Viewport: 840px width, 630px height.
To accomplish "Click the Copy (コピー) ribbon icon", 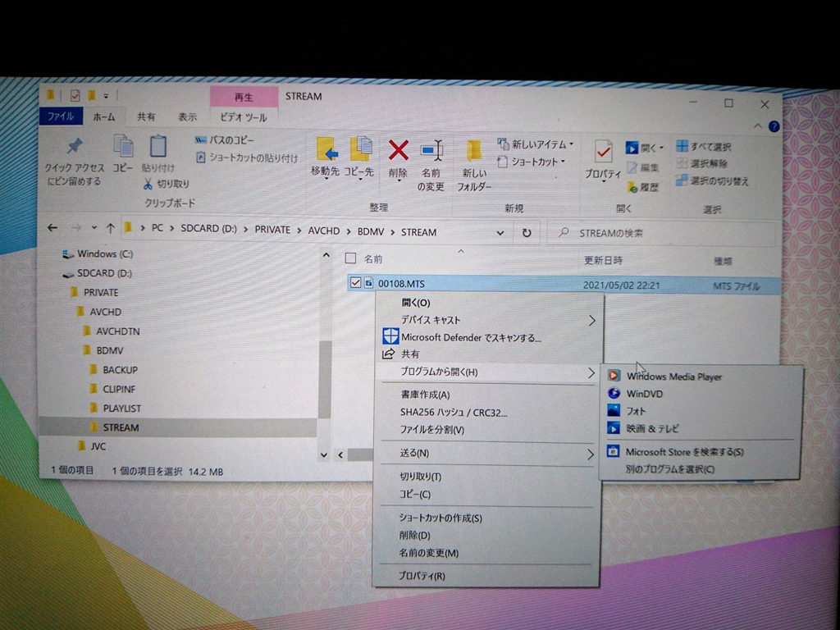I will [123, 147].
